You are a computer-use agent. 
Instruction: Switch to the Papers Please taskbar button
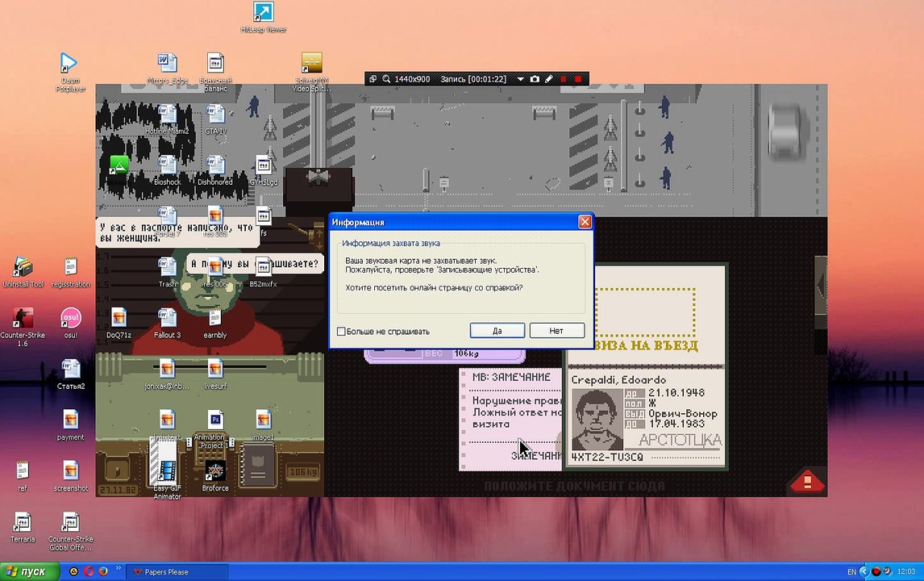[x=177, y=571]
